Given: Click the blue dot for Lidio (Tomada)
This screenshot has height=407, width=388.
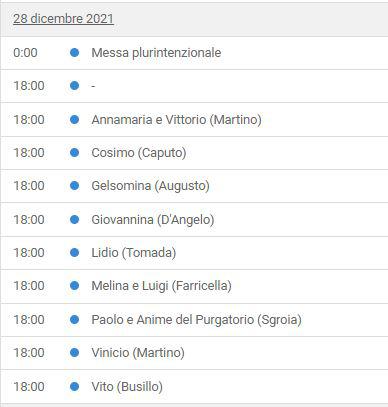Looking at the screenshot, I should coord(75,253).
